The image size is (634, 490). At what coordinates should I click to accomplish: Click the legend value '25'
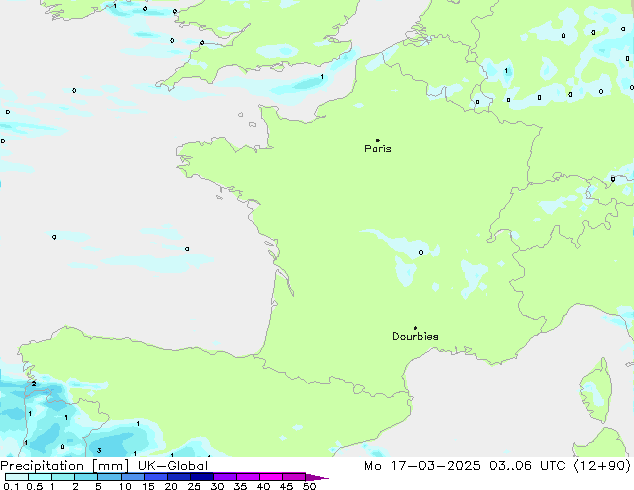pos(194,486)
